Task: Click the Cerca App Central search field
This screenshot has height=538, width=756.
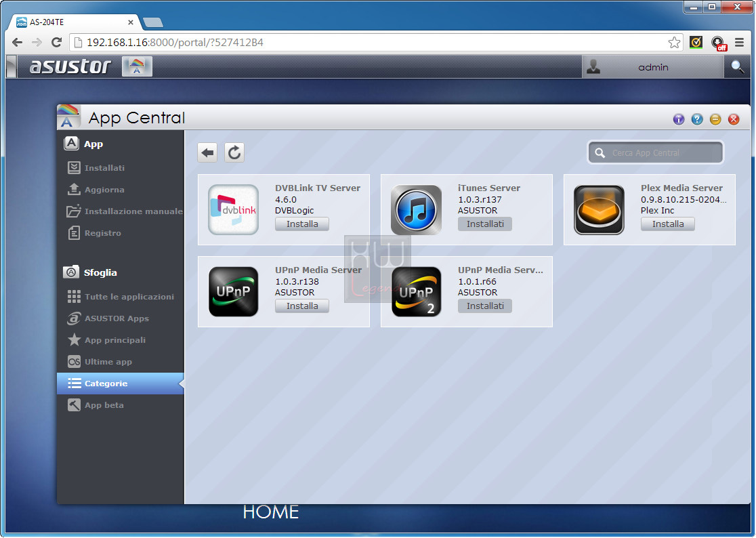Action: pos(655,153)
